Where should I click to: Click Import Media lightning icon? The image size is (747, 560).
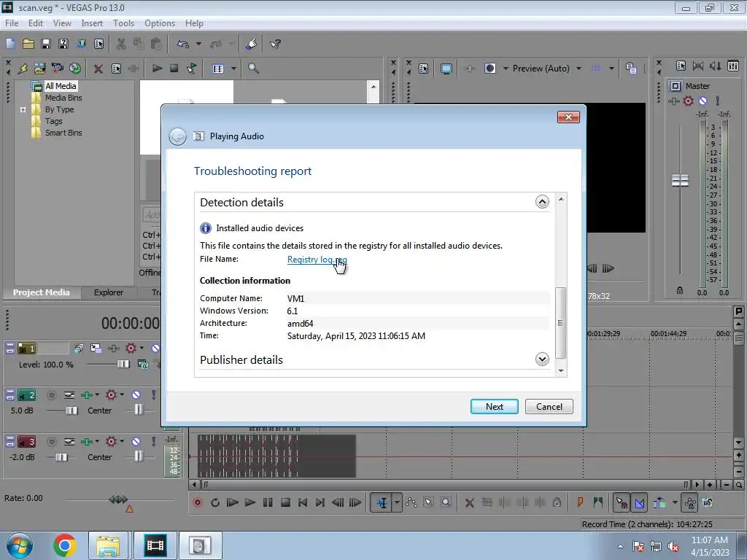pos(23,69)
